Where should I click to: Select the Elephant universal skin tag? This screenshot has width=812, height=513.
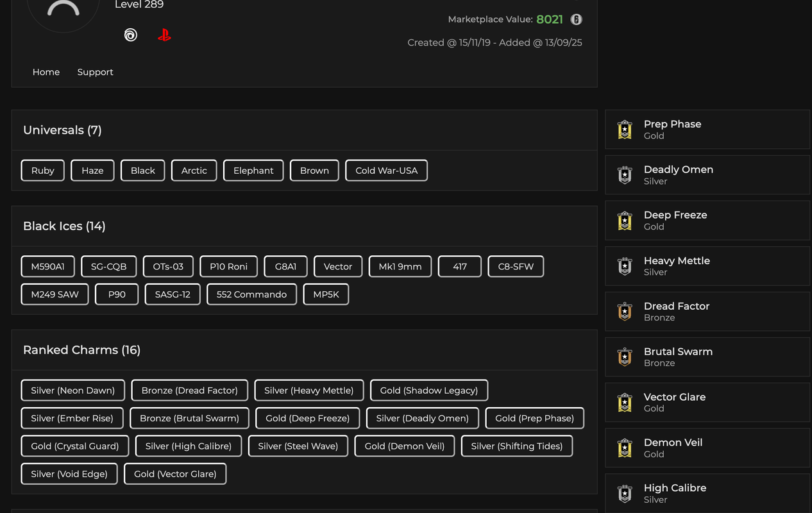(x=253, y=171)
